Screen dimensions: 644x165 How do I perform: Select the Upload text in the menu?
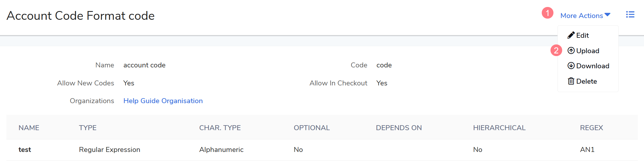(587, 51)
